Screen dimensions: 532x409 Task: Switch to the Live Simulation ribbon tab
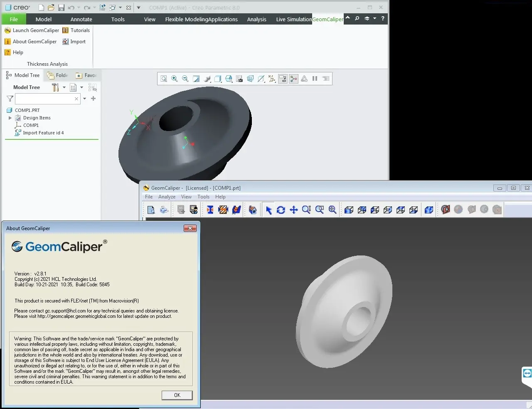(294, 19)
